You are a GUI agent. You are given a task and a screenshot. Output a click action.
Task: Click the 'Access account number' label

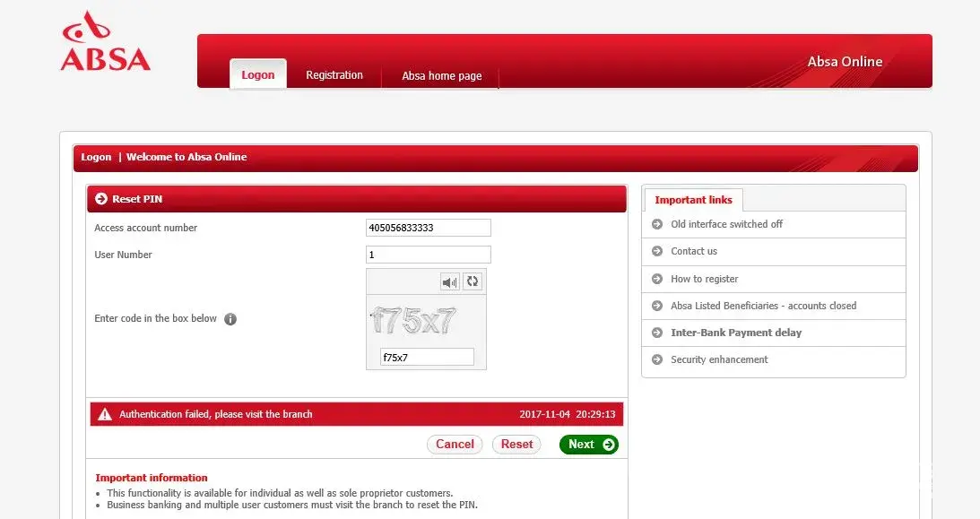(145, 228)
